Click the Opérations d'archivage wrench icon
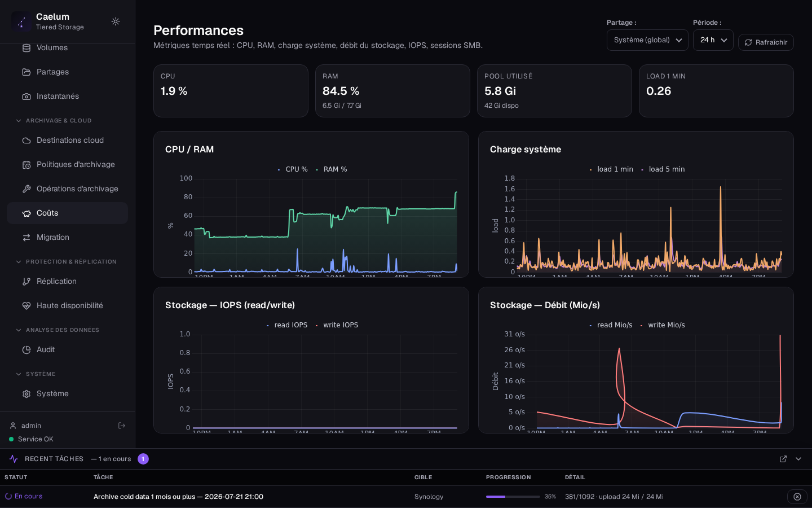812x508 pixels. pos(27,189)
